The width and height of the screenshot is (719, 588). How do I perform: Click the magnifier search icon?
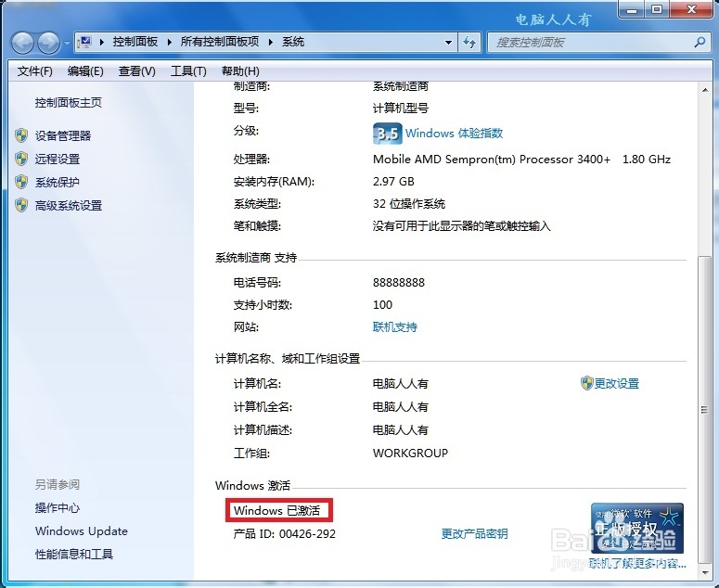click(x=700, y=43)
